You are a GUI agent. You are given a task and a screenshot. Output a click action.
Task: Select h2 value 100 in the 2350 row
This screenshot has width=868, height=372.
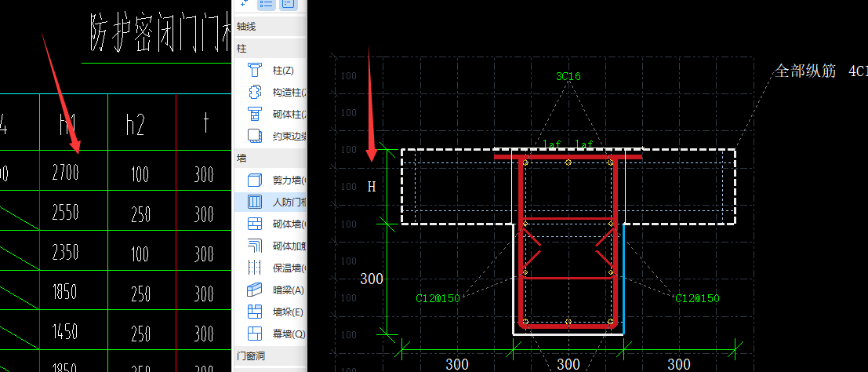pyautogui.click(x=140, y=254)
